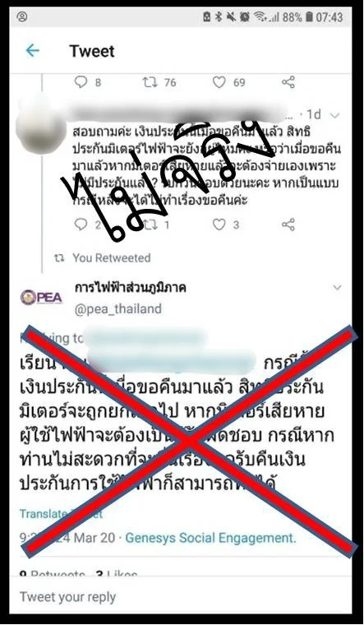Share the question tweet about meter deposit
The height and width of the screenshot is (625, 364).
pos(288,225)
